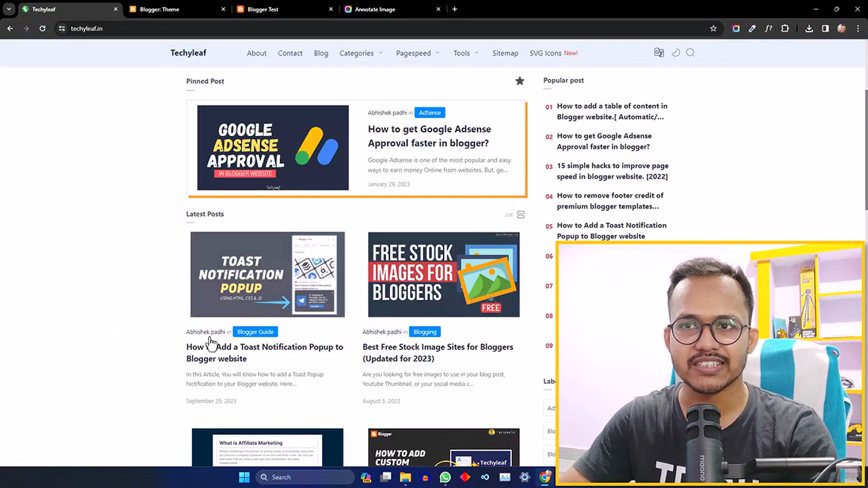This screenshot has height=488, width=868.
Task: Click the color picker eyedropper extension
Action: (x=752, y=28)
